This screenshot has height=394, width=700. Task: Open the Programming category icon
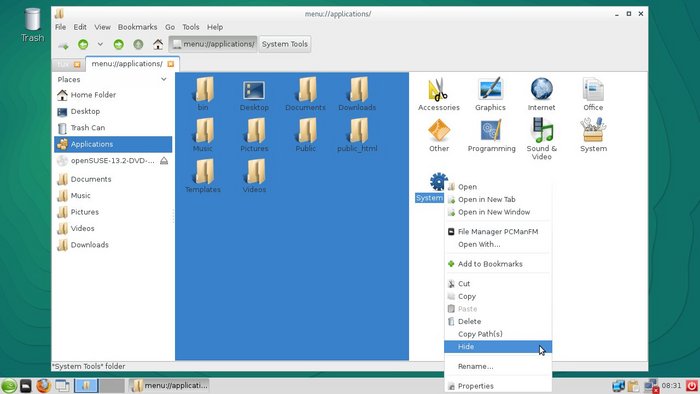[491, 130]
